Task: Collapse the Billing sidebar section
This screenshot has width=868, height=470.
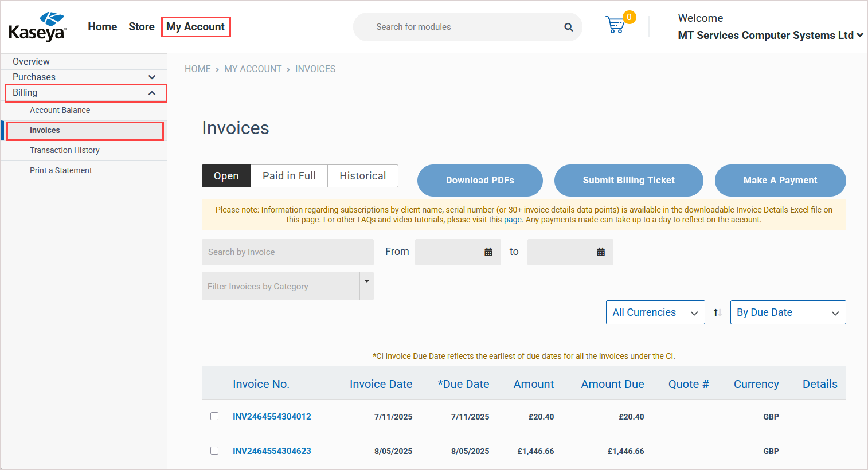Action: click(x=151, y=93)
